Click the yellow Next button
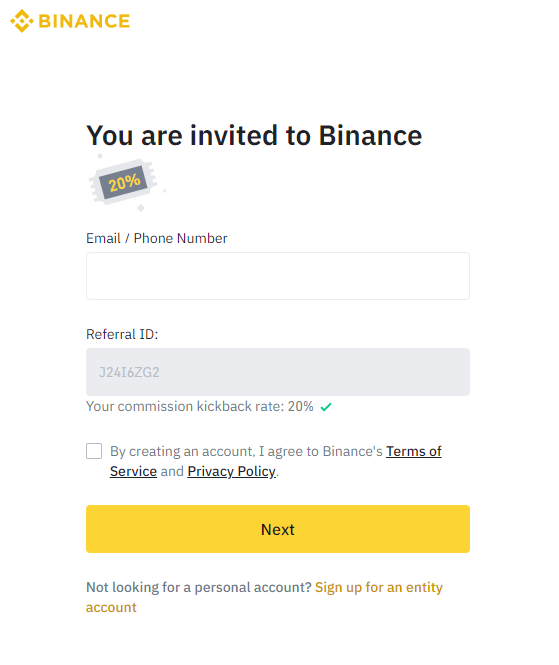The width and height of the screenshot is (559, 665). coord(278,529)
